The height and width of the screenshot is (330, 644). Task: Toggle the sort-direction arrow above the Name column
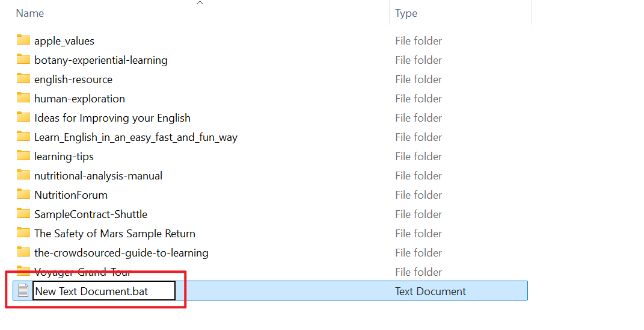pyautogui.click(x=200, y=3)
